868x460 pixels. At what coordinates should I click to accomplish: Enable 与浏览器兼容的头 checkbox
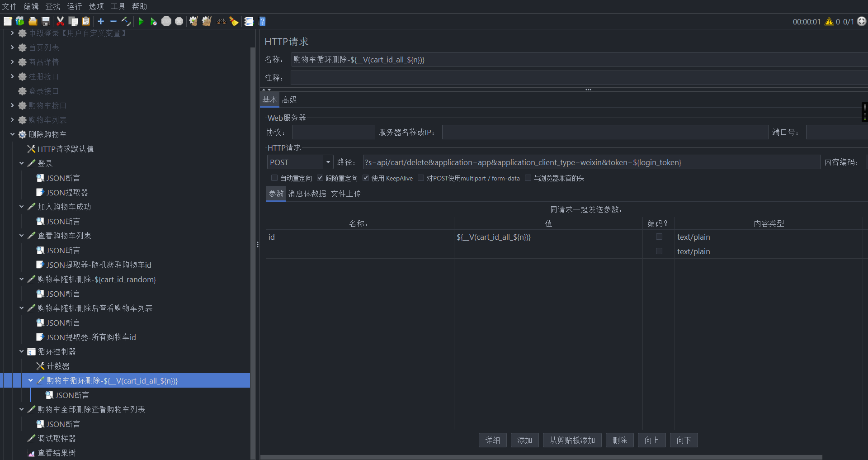coord(528,178)
